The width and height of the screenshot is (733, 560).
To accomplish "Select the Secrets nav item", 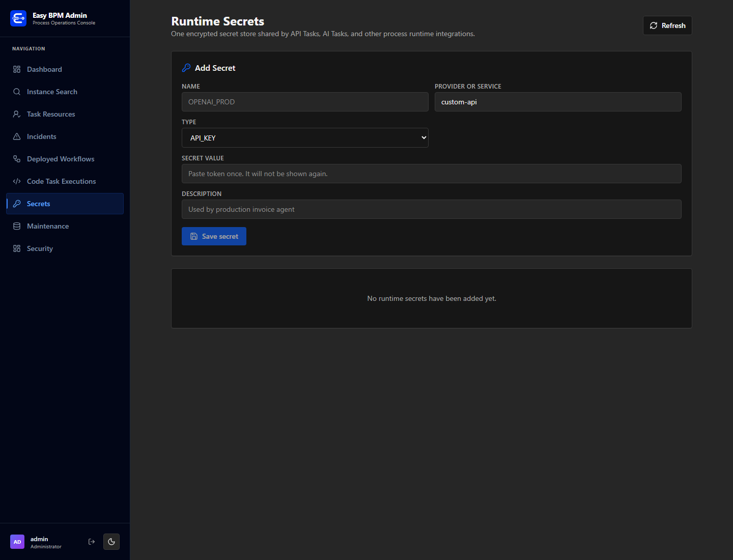I will click(x=65, y=204).
